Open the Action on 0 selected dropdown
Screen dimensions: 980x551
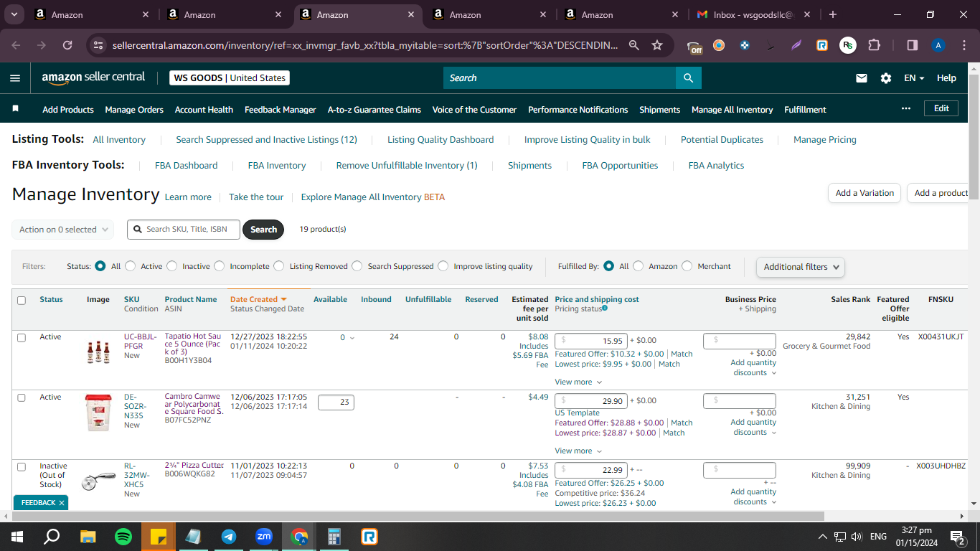(x=63, y=230)
